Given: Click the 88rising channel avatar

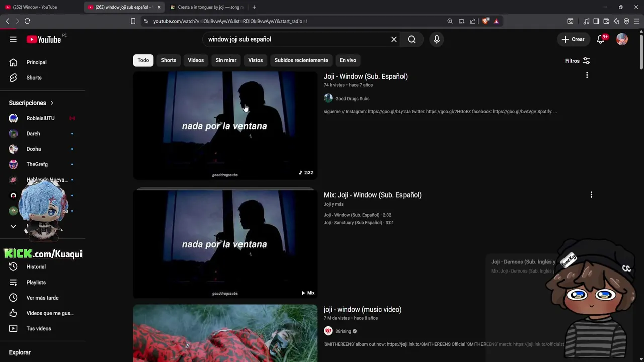Looking at the screenshot, I should 328,331.
